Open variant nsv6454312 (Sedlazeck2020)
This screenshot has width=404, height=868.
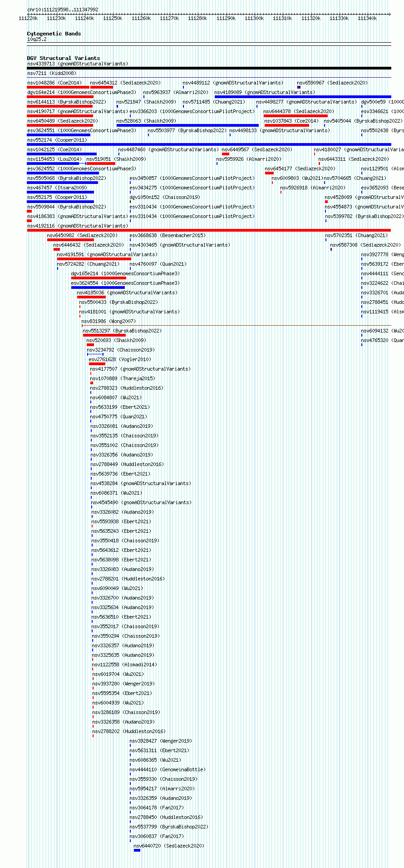pyautogui.click(x=125, y=83)
